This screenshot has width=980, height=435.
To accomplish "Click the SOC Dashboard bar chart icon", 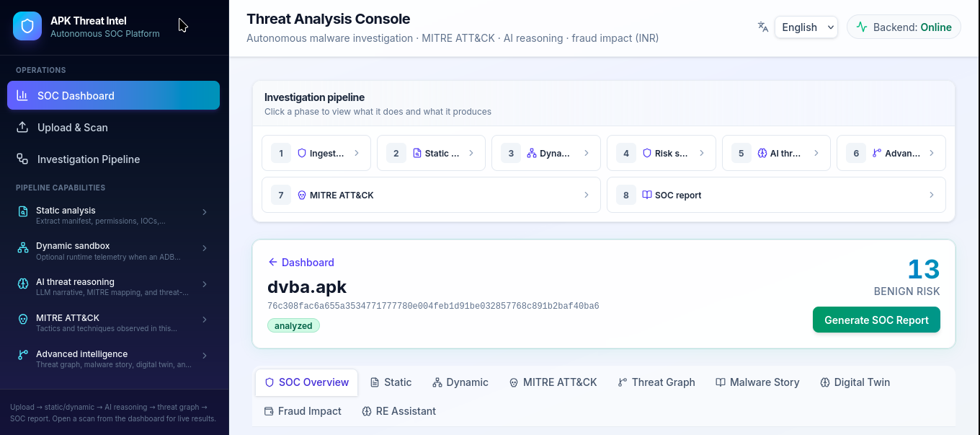I will tap(22, 95).
